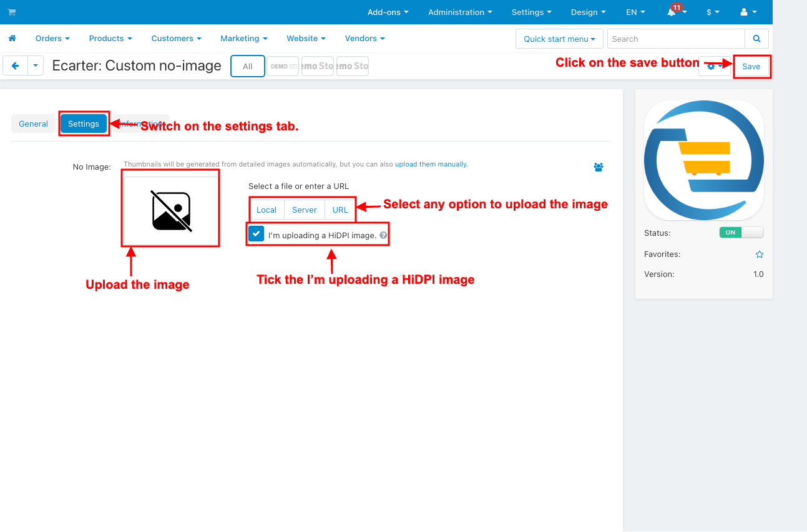The width and height of the screenshot is (807, 532).
Task: Switch to the General tab
Action: click(x=33, y=124)
